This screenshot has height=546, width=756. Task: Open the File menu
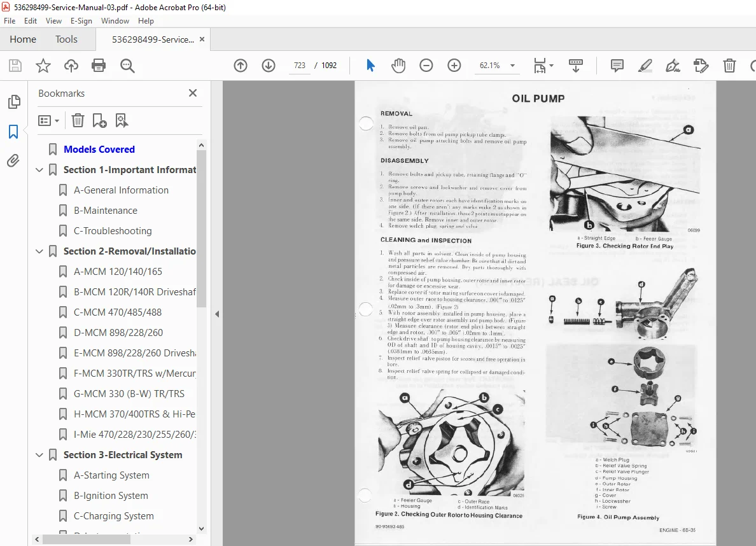pyautogui.click(x=10, y=21)
